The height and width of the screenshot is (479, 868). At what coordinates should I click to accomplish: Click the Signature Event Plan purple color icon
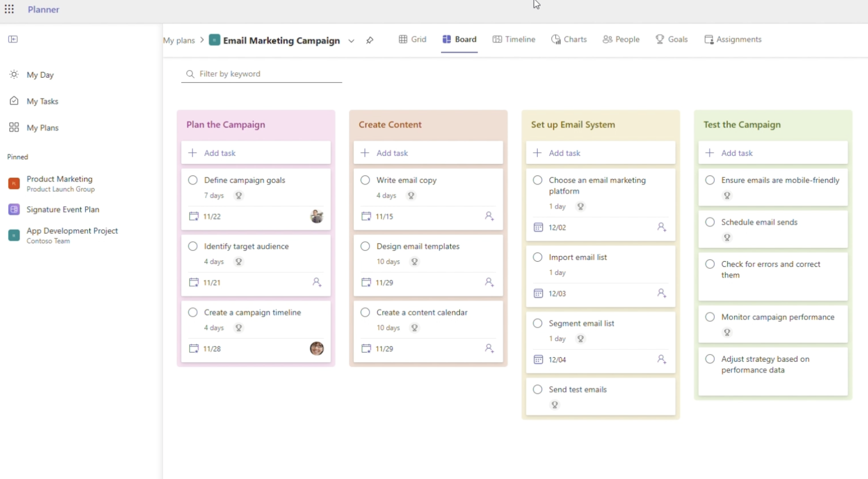coord(14,209)
